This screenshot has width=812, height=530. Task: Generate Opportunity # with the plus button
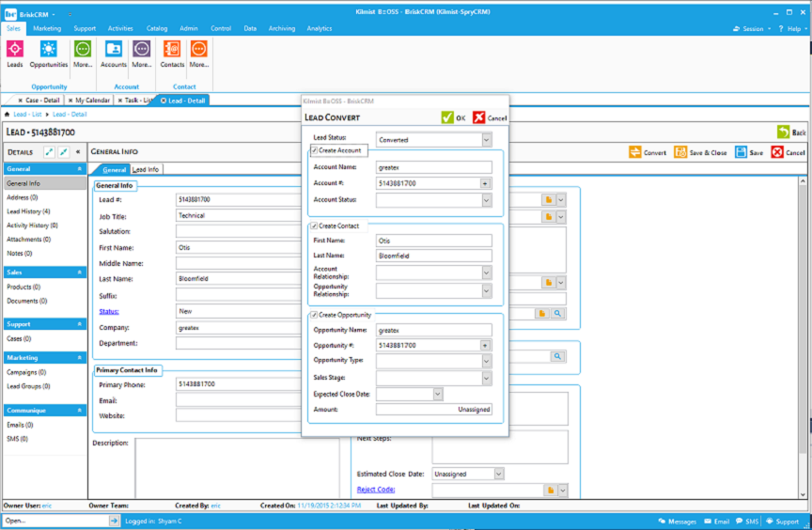485,345
